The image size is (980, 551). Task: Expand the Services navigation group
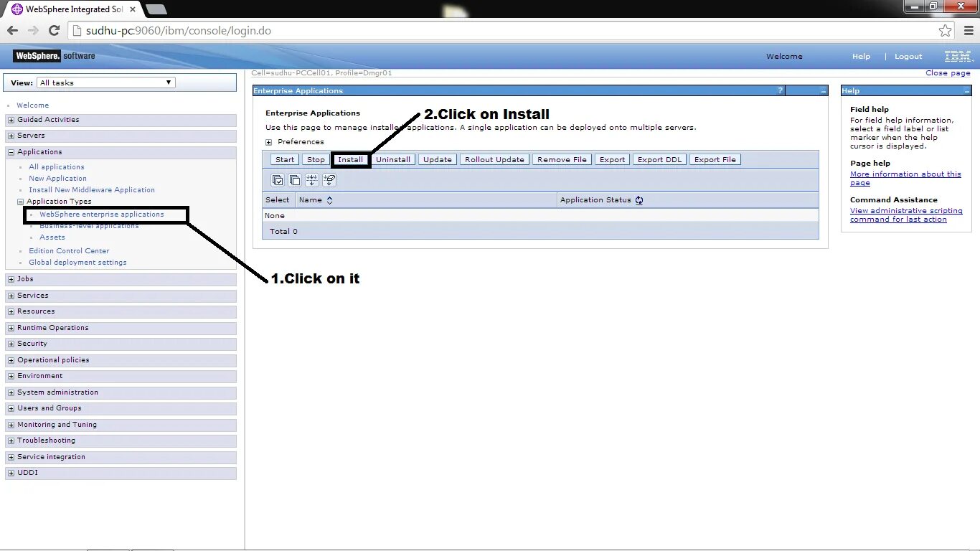coord(11,296)
